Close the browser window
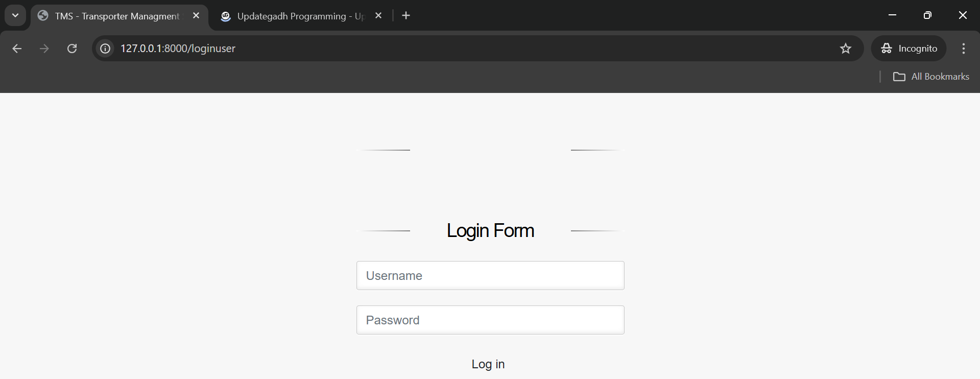The image size is (980, 379). 963,15
